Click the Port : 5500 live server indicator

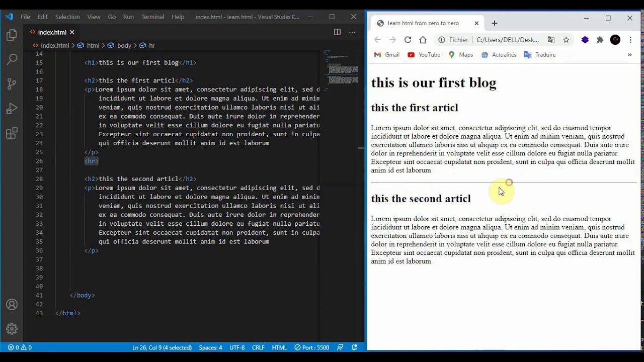coord(312,347)
